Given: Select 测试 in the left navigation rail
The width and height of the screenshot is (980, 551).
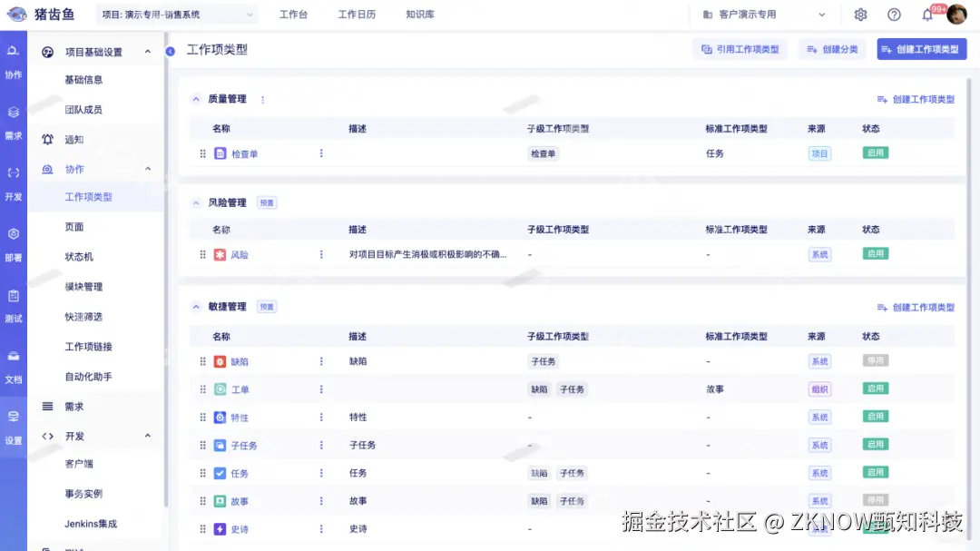Looking at the screenshot, I should pos(13,305).
